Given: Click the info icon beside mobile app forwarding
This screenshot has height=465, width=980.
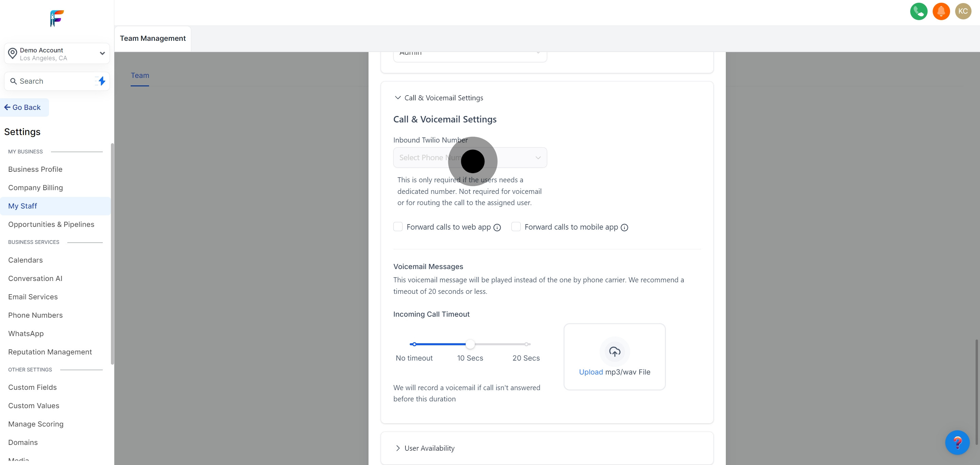Looking at the screenshot, I should tap(624, 227).
